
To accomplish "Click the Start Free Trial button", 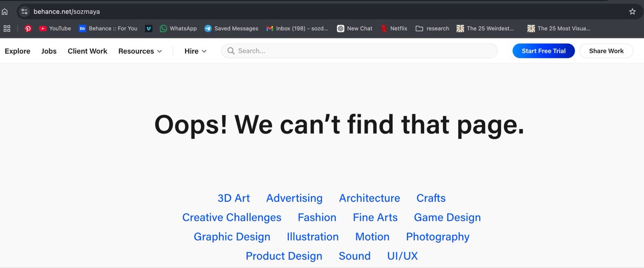I will [544, 51].
